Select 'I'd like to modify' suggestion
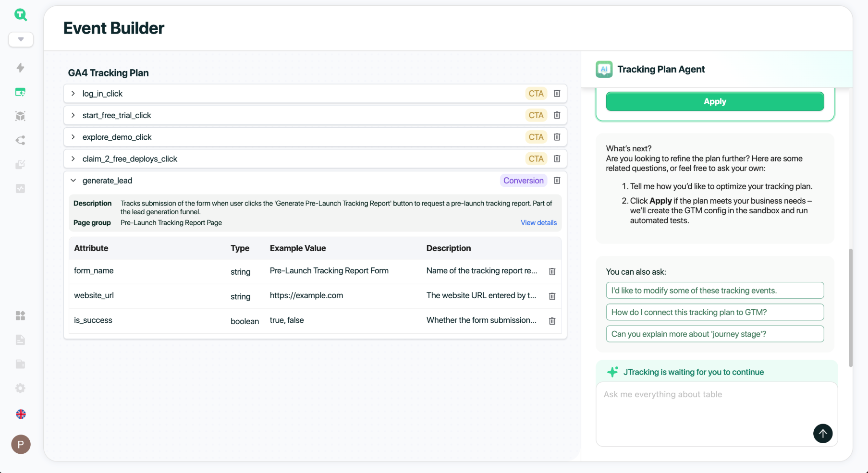Viewport: 868px width, 473px height. 714,291
